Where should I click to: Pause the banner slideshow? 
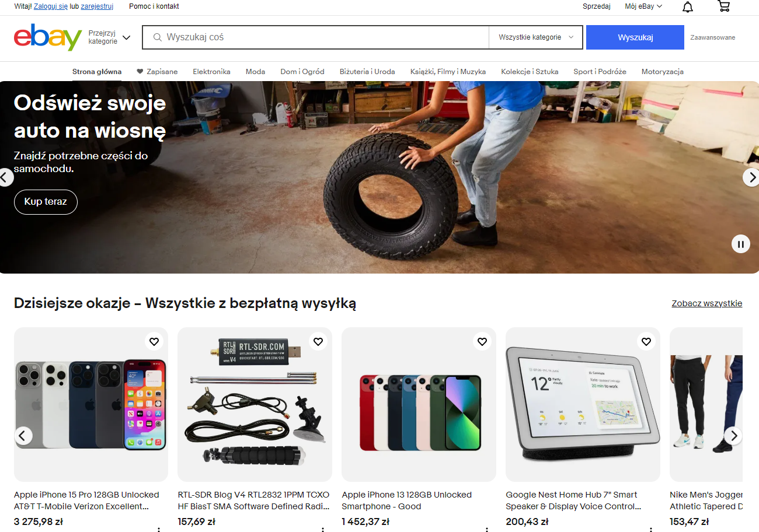[741, 244]
